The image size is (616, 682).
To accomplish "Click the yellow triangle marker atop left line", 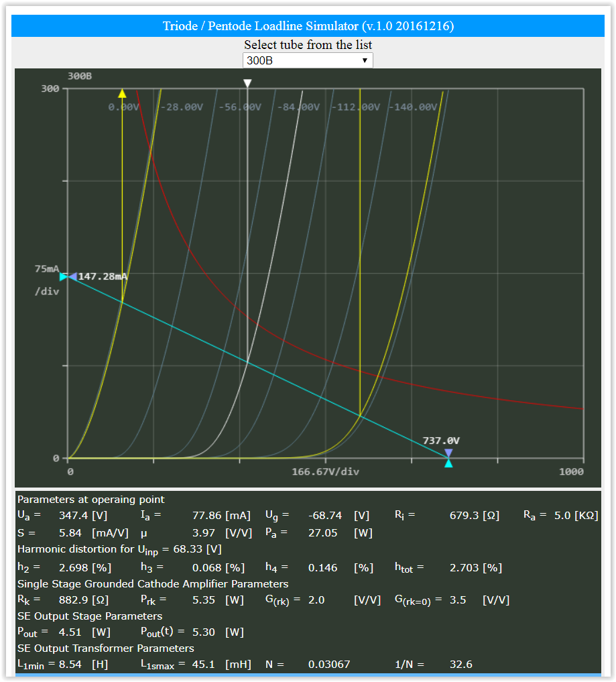I will point(122,93).
